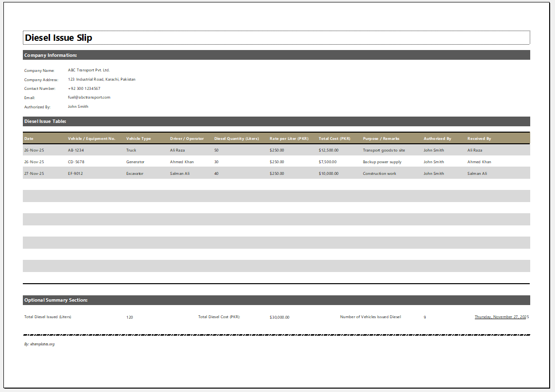The height and width of the screenshot is (392, 555).
Task: Click the fuel@abctransport.com email address
Action: (89, 97)
